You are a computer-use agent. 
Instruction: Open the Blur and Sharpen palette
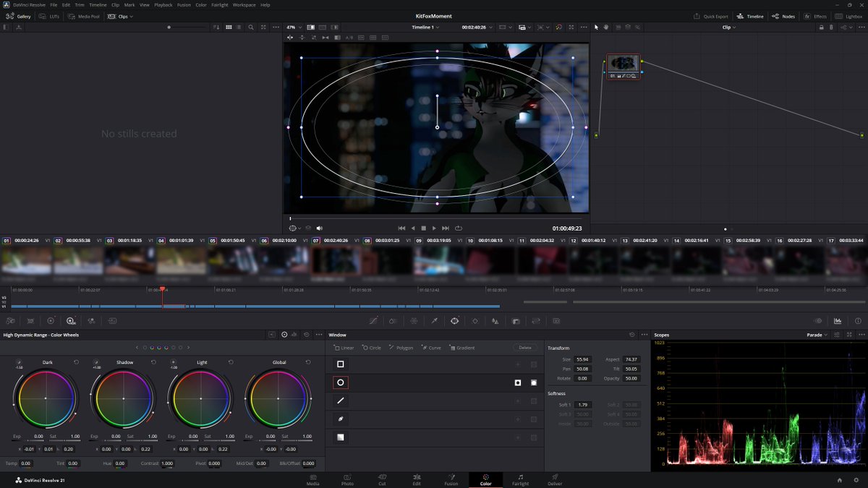coord(495,320)
